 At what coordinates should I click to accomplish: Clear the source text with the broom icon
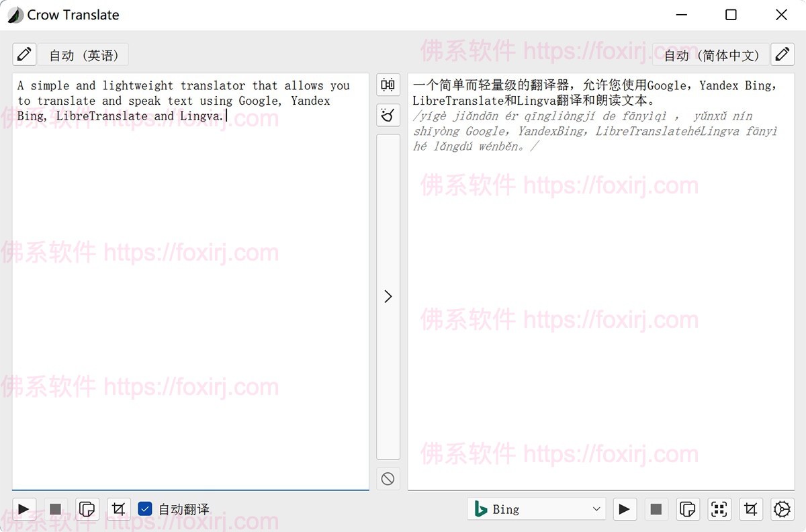point(388,116)
